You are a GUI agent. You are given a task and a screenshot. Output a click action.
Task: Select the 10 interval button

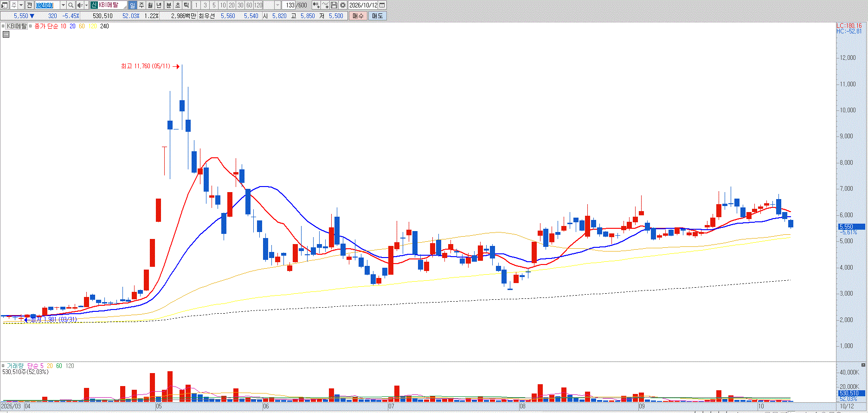[223, 5]
